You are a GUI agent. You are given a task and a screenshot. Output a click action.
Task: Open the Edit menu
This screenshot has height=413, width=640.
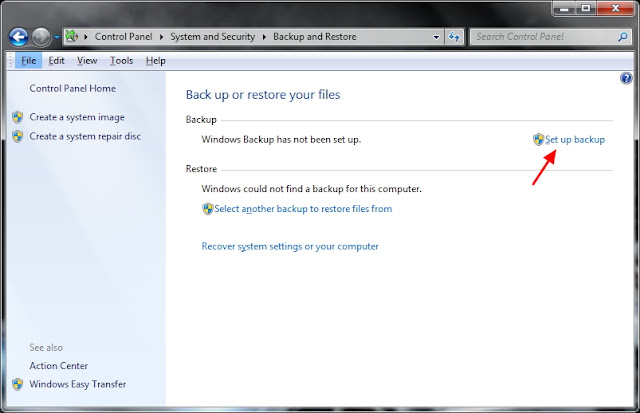pos(56,61)
